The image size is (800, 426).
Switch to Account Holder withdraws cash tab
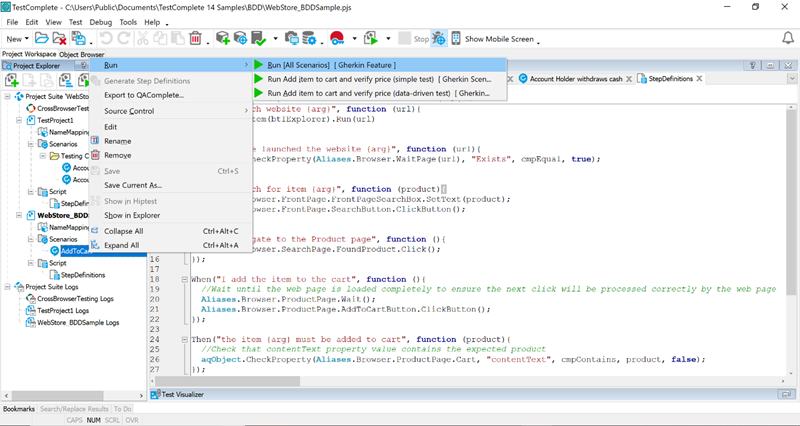tap(576, 79)
